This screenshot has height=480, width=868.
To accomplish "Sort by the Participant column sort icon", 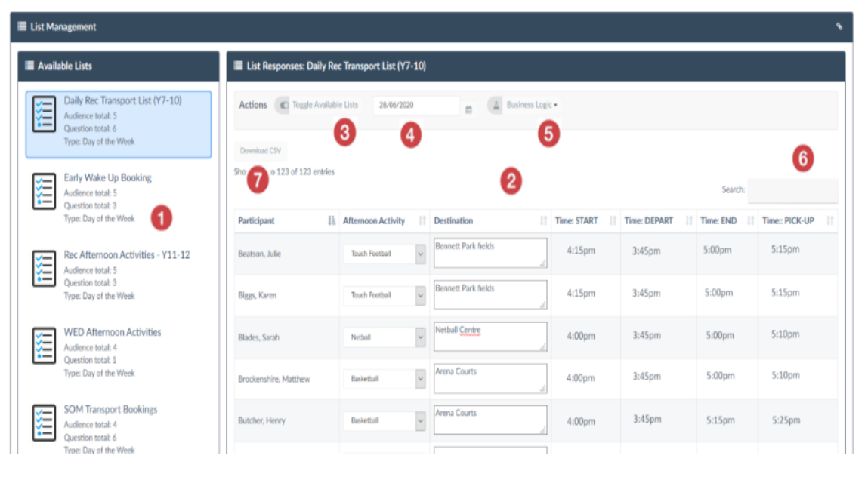I will [x=331, y=220].
